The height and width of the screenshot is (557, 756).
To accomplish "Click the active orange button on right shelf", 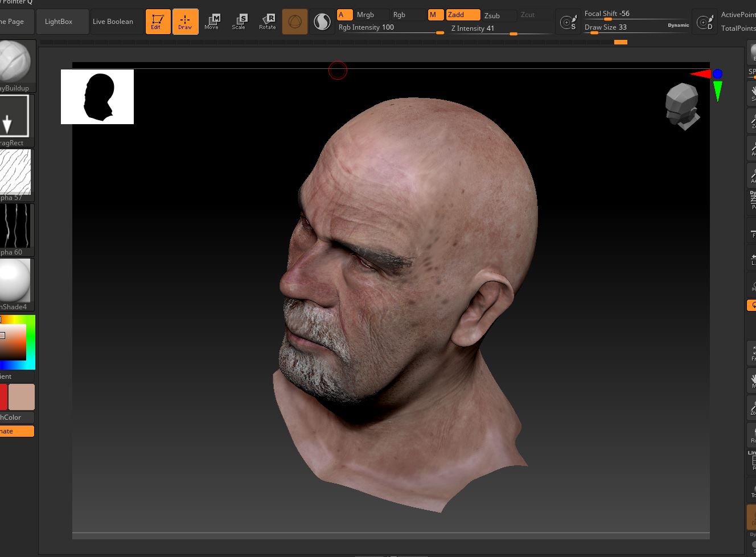I will (x=751, y=305).
